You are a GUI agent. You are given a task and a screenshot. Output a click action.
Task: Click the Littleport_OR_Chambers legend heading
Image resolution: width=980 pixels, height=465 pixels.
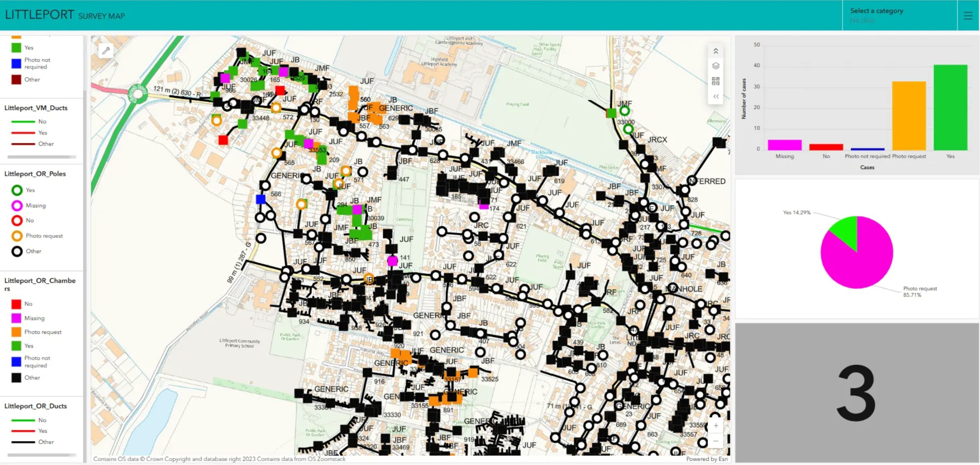pos(40,284)
